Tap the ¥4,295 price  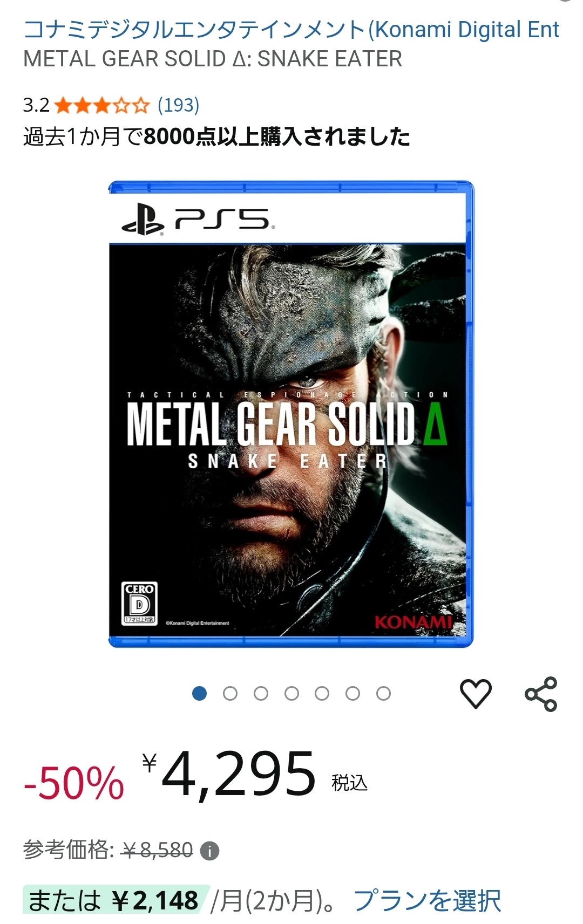point(229,775)
